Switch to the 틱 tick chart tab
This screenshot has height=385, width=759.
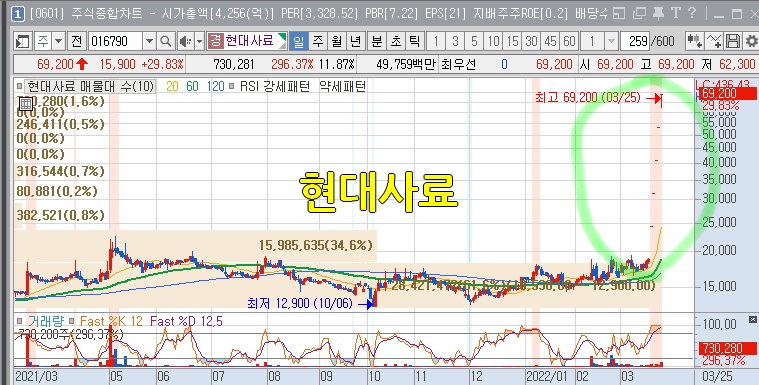(x=415, y=42)
